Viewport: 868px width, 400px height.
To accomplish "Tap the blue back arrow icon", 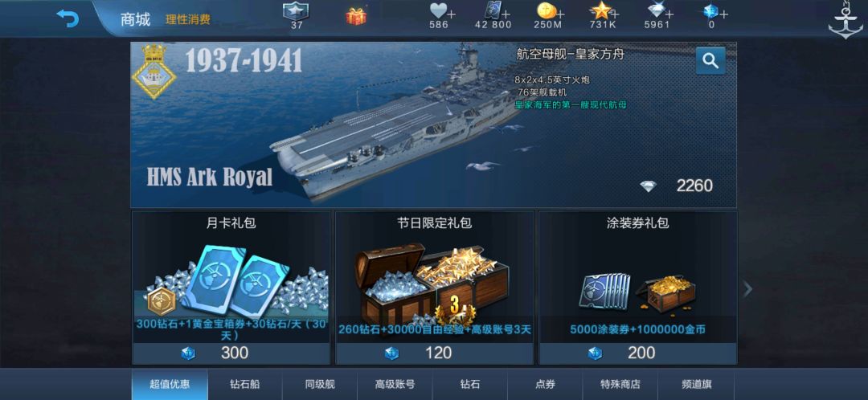I will (x=68, y=18).
